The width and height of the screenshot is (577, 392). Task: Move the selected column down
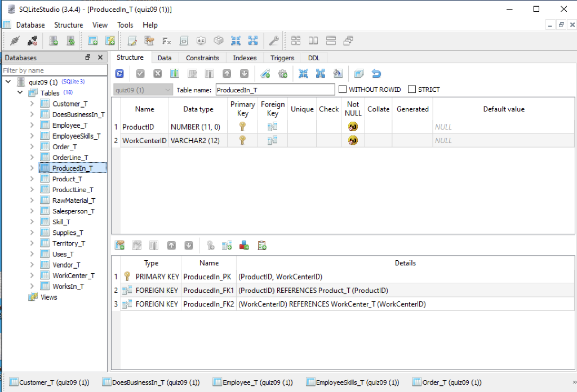[x=243, y=73]
